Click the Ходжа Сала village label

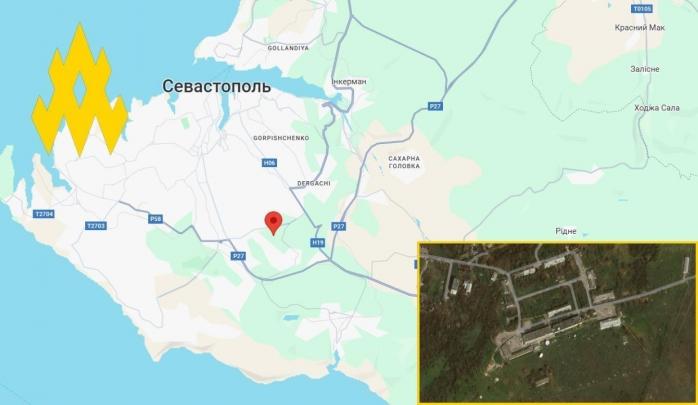coord(657,108)
